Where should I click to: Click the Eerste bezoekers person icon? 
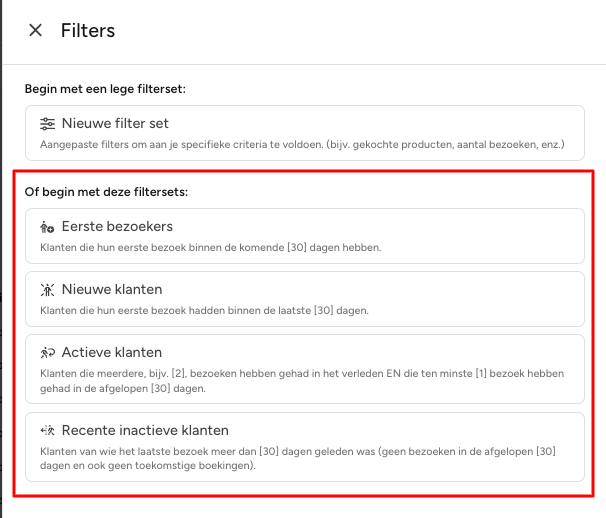(48, 227)
